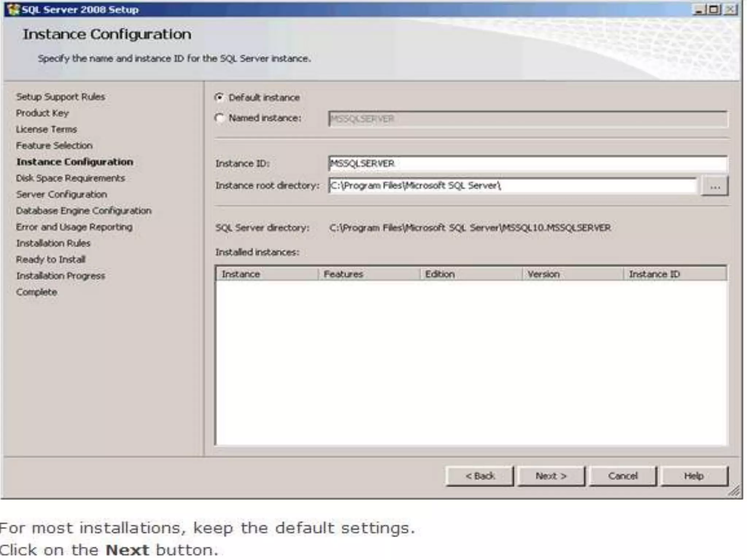747x560 pixels.
Task: Select the Default instance radio button
Action: tap(219, 97)
